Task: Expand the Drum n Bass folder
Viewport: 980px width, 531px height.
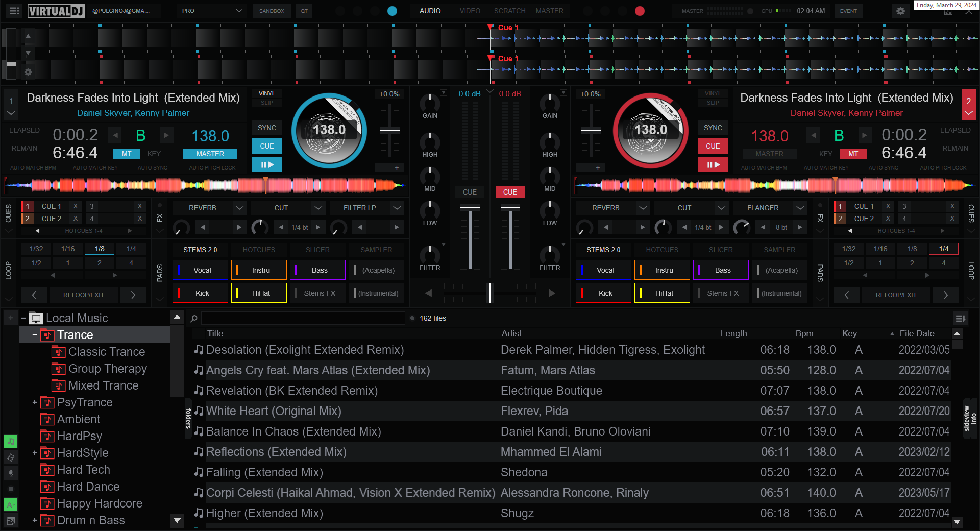Action: tap(35, 520)
